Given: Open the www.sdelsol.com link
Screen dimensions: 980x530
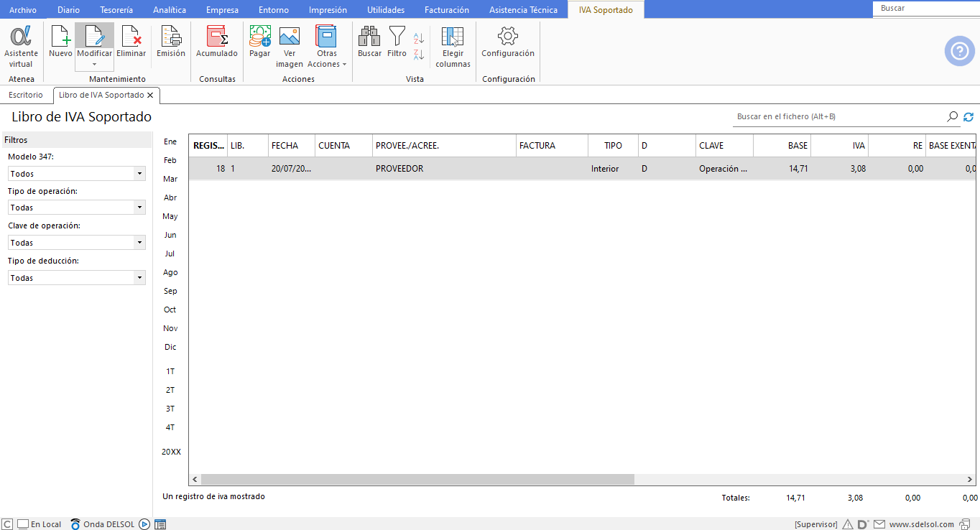Looking at the screenshot, I should click(x=921, y=524).
